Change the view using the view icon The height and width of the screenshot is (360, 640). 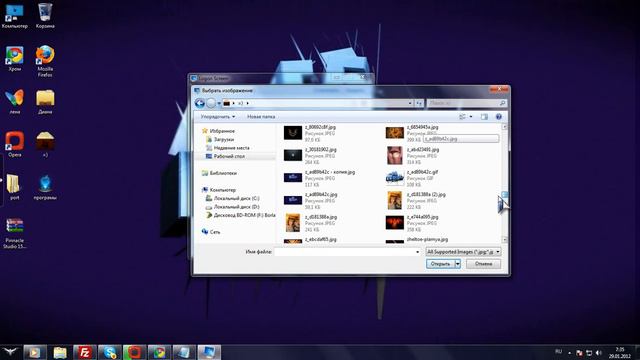462,117
